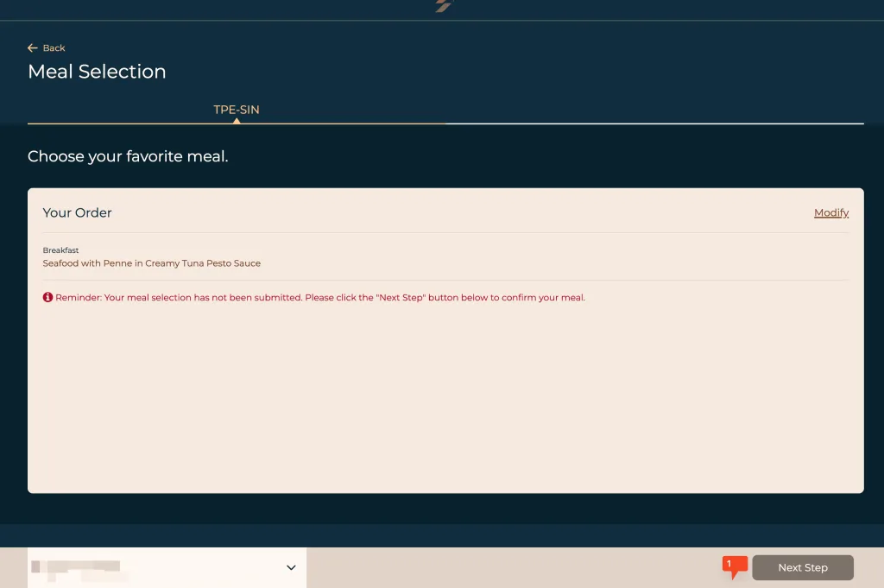Click the Your Order section header
The image size is (884, 588).
(x=77, y=212)
